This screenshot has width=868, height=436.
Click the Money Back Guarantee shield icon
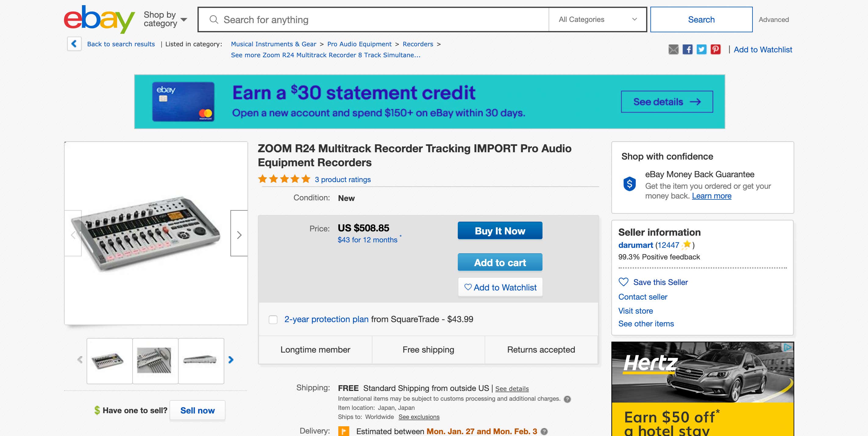tap(629, 184)
